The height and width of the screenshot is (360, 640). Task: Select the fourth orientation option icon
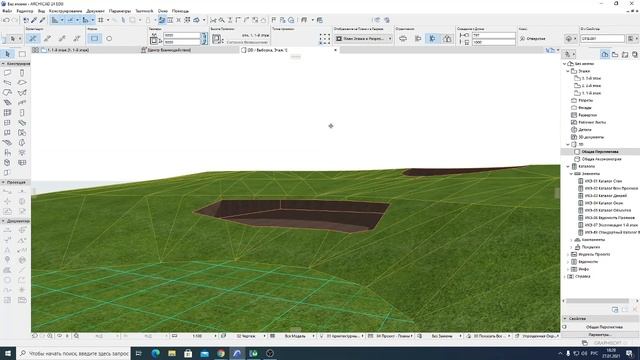[x=447, y=38]
